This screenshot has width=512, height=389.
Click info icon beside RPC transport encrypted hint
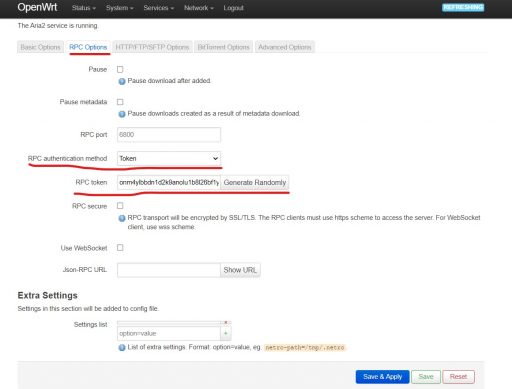coord(122,218)
